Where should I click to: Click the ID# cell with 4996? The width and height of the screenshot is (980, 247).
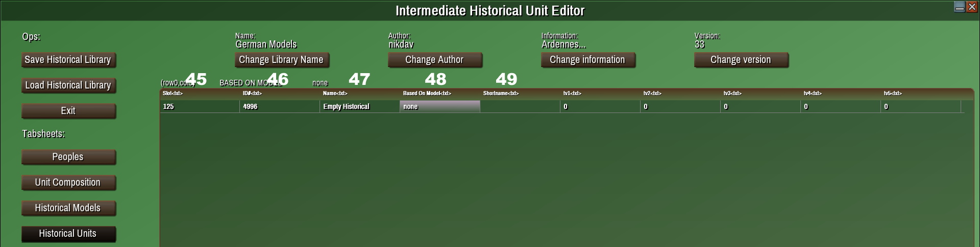pyautogui.click(x=279, y=106)
